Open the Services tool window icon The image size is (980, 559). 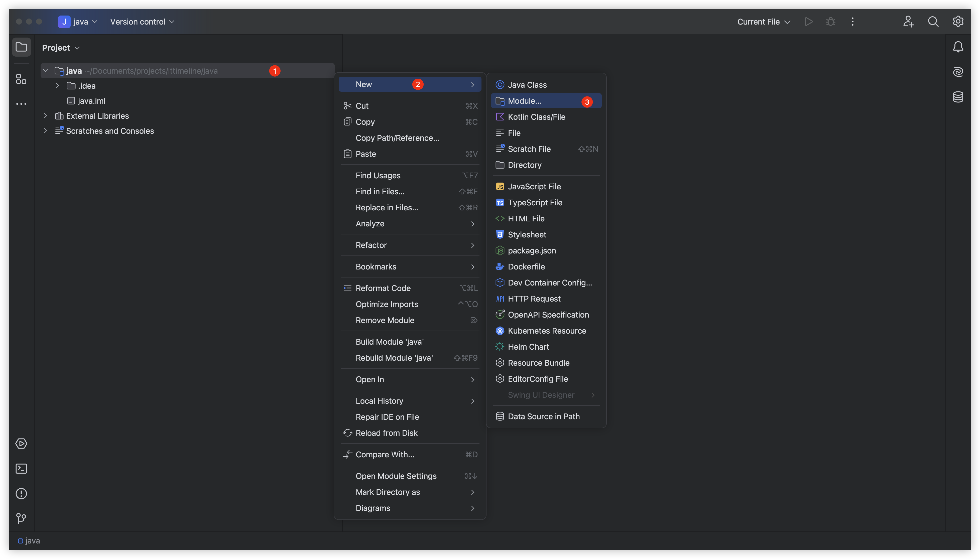[x=21, y=444]
